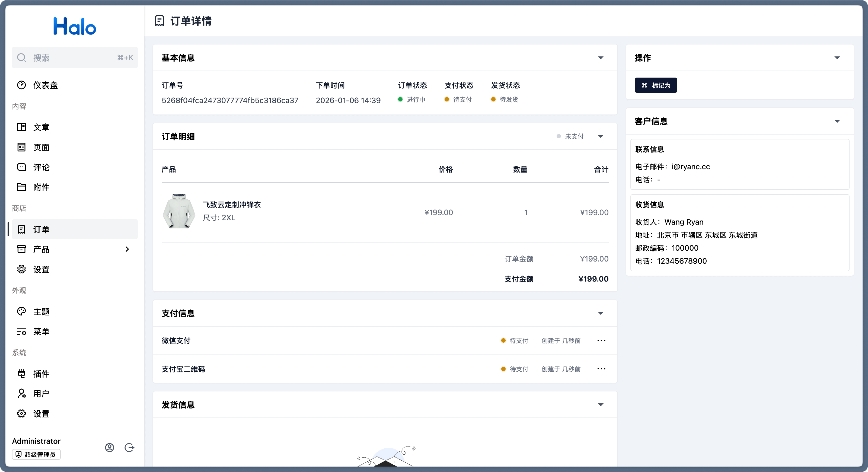Collapse the 支付信息 section
Image resolution: width=868 pixels, height=472 pixels.
pos(601,313)
